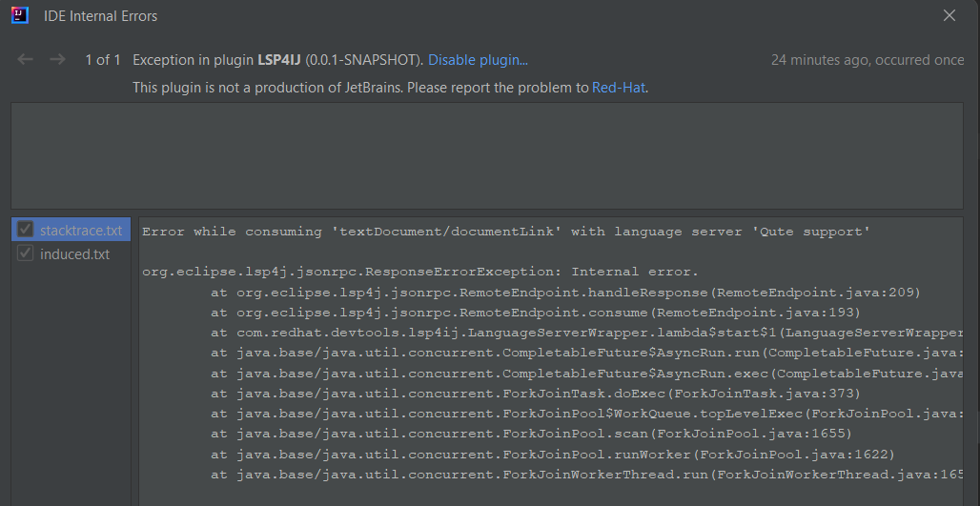Click the '1 of 1' error counter
Viewport: 980px width, 506px height.
coord(103,60)
